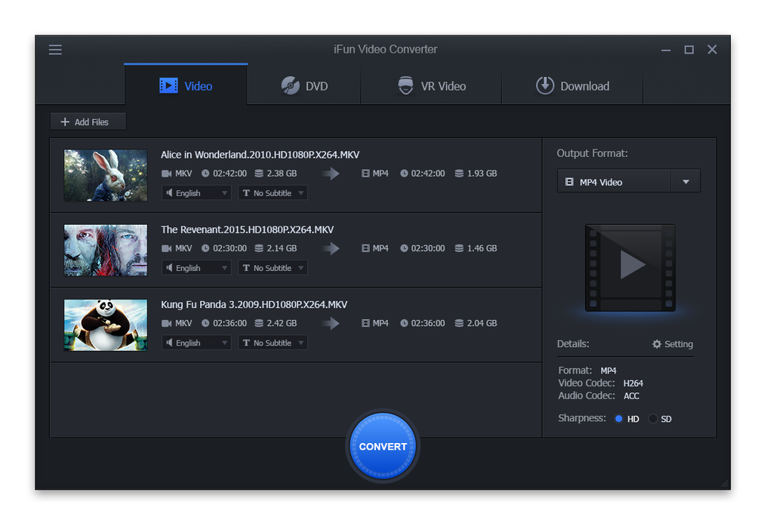The image size is (770, 532).
Task: Click the arrow icon in Kung Fu Panda row
Action: pos(330,323)
